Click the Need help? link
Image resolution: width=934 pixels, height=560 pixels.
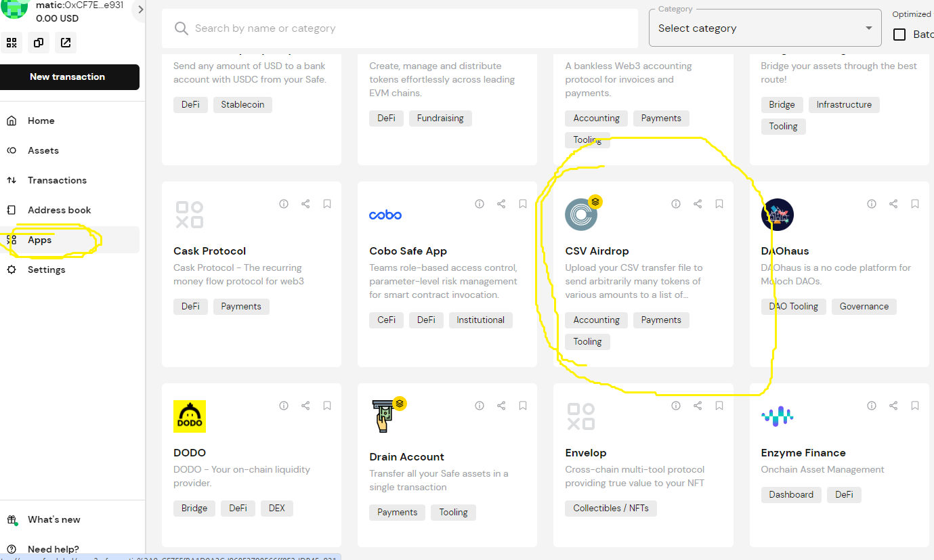(54, 549)
